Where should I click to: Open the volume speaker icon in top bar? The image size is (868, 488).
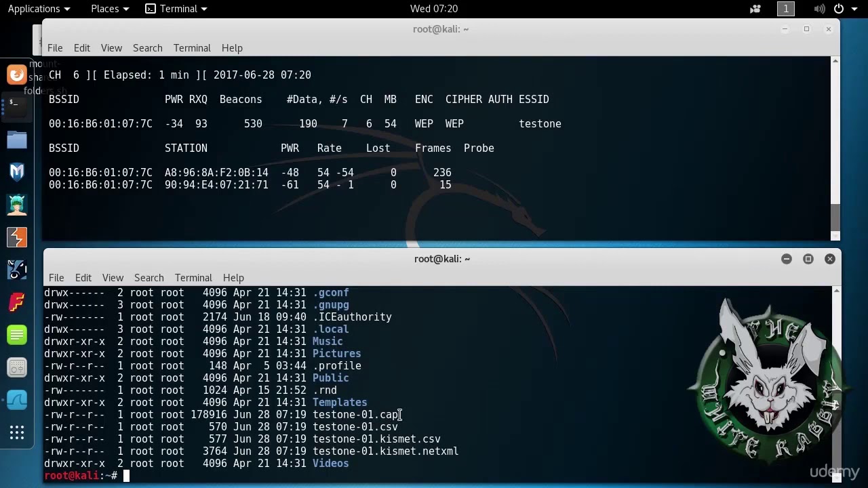click(x=819, y=9)
